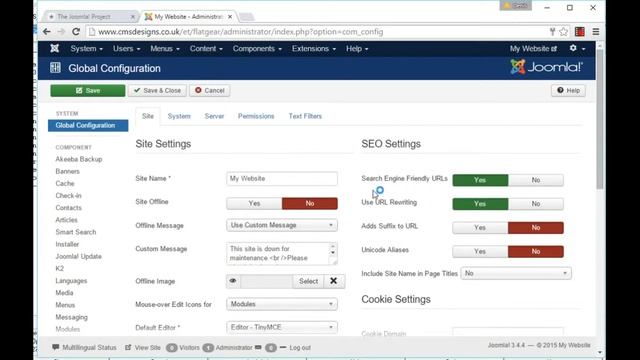The image size is (640, 360).
Task: Switch to the Text Filters tab
Action: (x=305, y=116)
